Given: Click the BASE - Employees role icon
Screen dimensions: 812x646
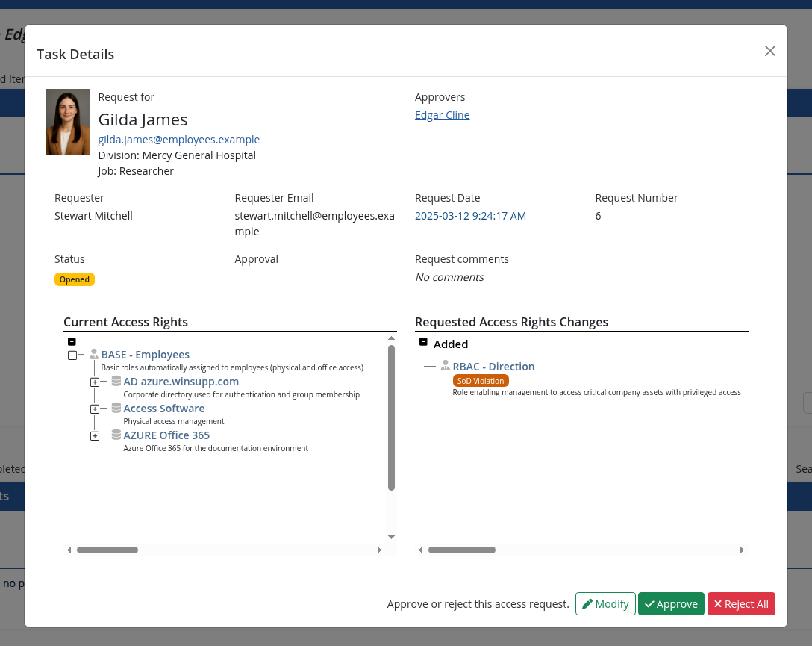Looking at the screenshot, I should (94, 354).
